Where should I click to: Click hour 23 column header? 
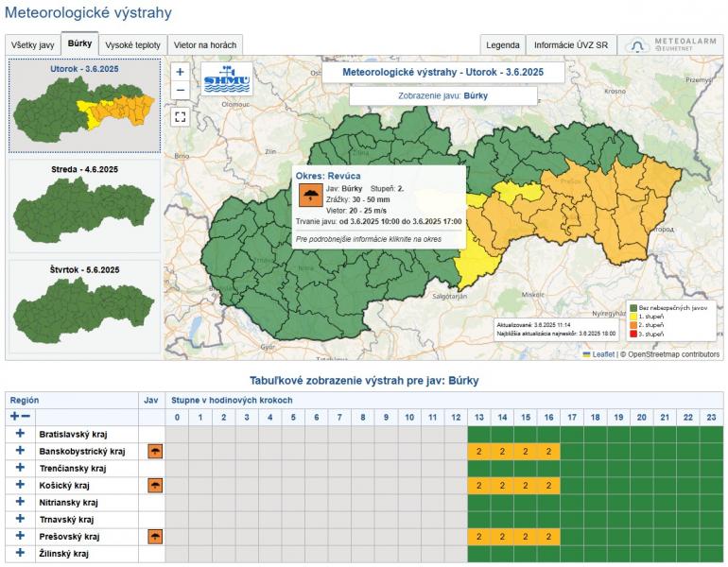711,417
